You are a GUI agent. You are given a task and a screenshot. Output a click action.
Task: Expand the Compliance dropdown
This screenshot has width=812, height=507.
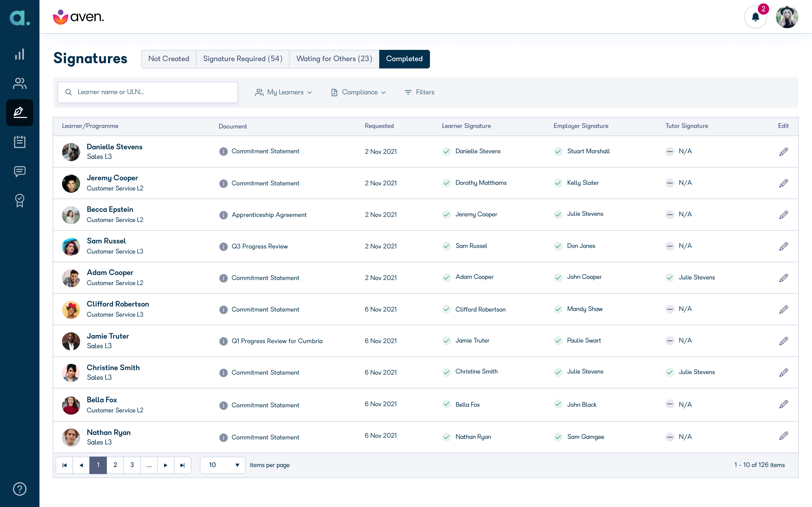358,92
